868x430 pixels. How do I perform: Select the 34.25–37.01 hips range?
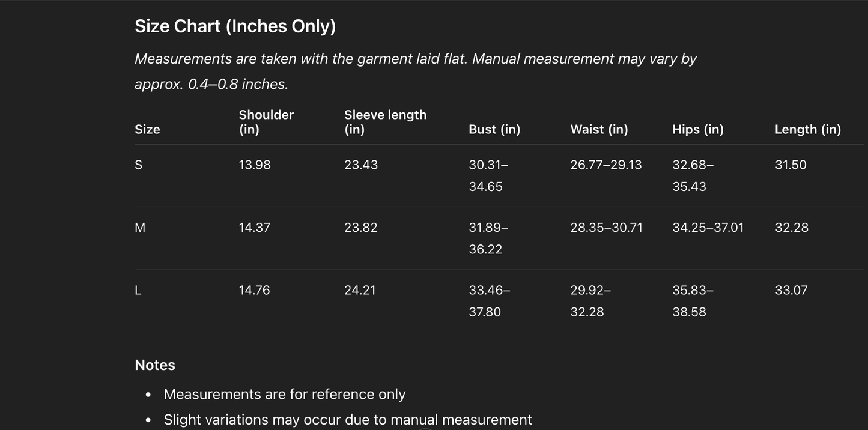(x=708, y=228)
